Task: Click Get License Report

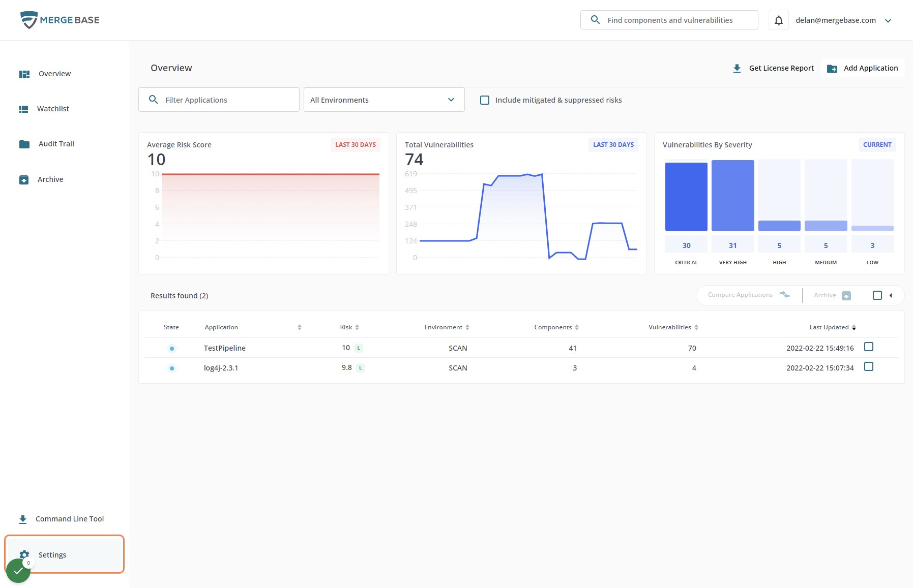Action: [x=773, y=68]
